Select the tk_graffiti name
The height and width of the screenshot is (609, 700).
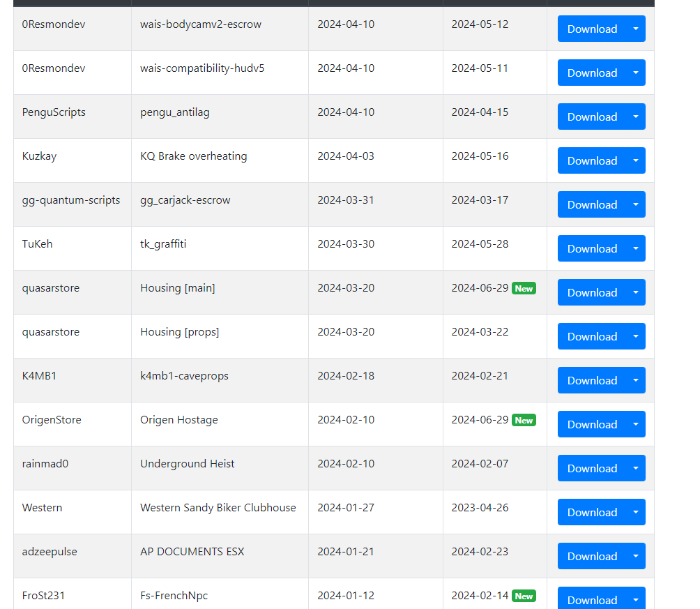pyautogui.click(x=163, y=244)
